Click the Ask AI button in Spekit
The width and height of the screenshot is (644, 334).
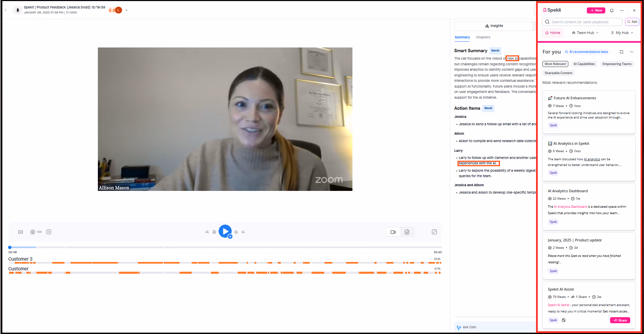[632, 22]
